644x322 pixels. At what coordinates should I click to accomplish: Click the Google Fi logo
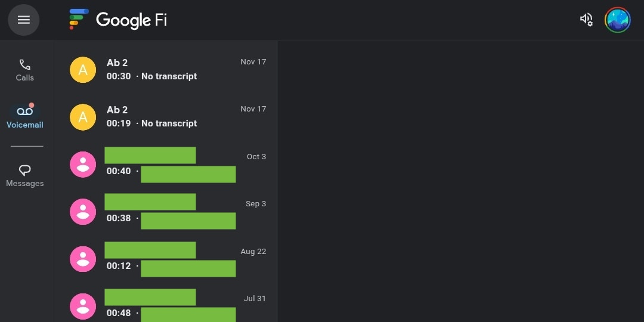[118, 20]
